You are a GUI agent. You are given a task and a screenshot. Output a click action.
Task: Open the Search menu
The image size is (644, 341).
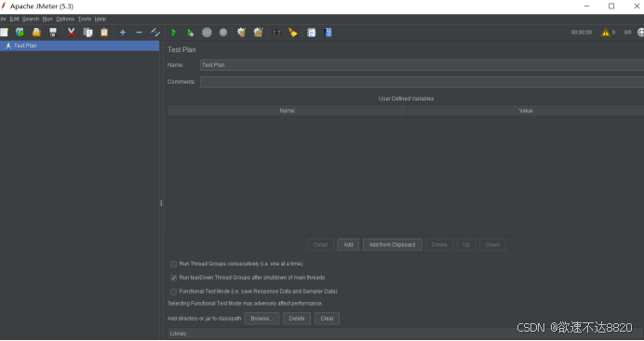31,19
